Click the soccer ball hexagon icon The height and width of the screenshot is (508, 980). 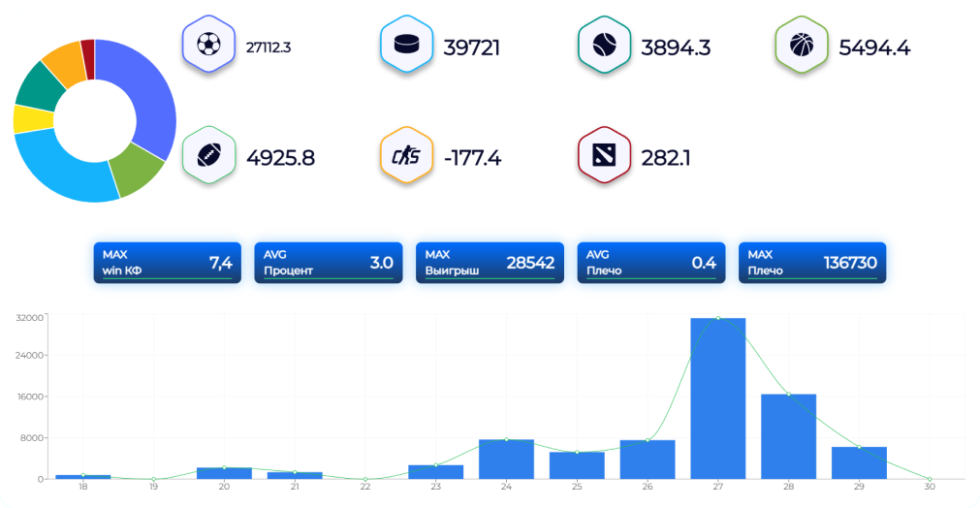click(209, 45)
